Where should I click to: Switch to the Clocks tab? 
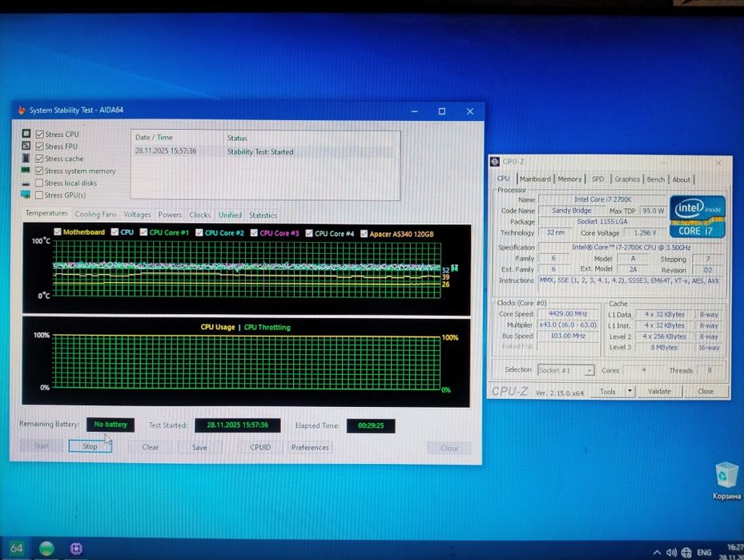pyautogui.click(x=199, y=215)
